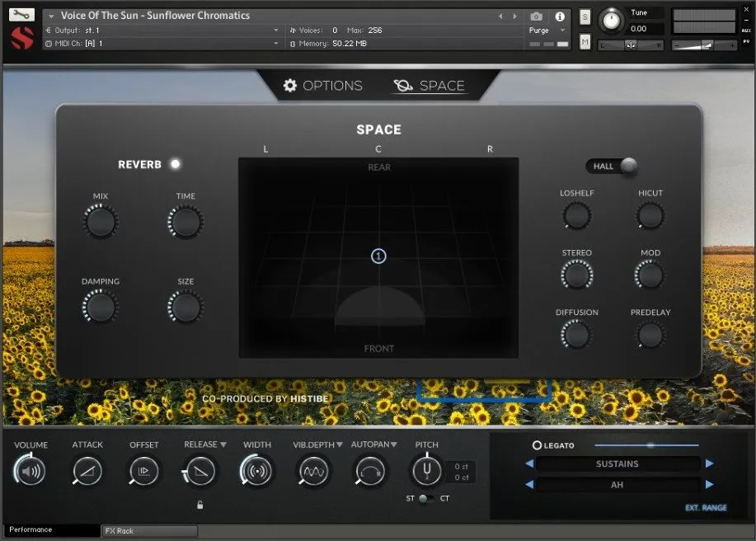Click the Release envelope knob
Screen dimensions: 756x541
point(200,471)
